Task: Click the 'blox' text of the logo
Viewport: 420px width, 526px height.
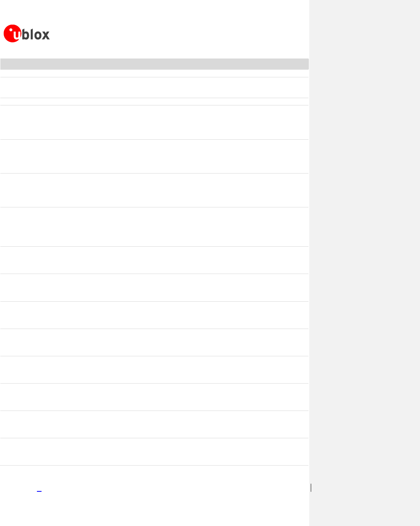Action: pyautogui.click(x=37, y=35)
